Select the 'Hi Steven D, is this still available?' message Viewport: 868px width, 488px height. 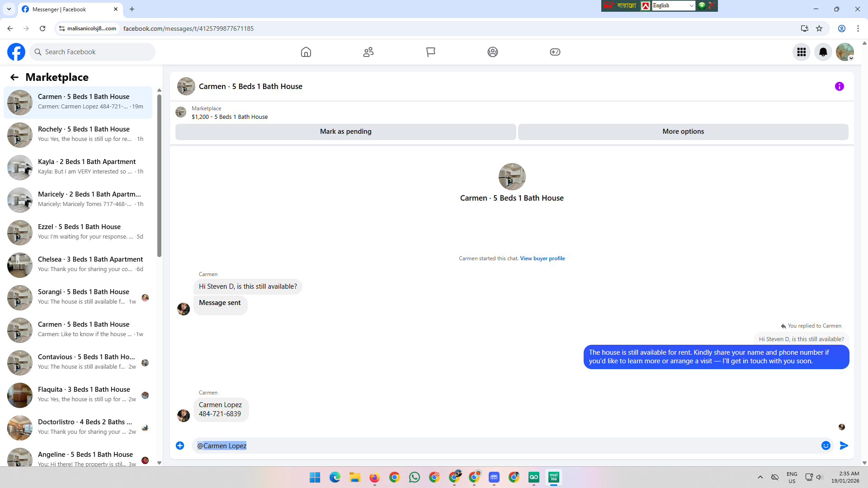(x=248, y=286)
